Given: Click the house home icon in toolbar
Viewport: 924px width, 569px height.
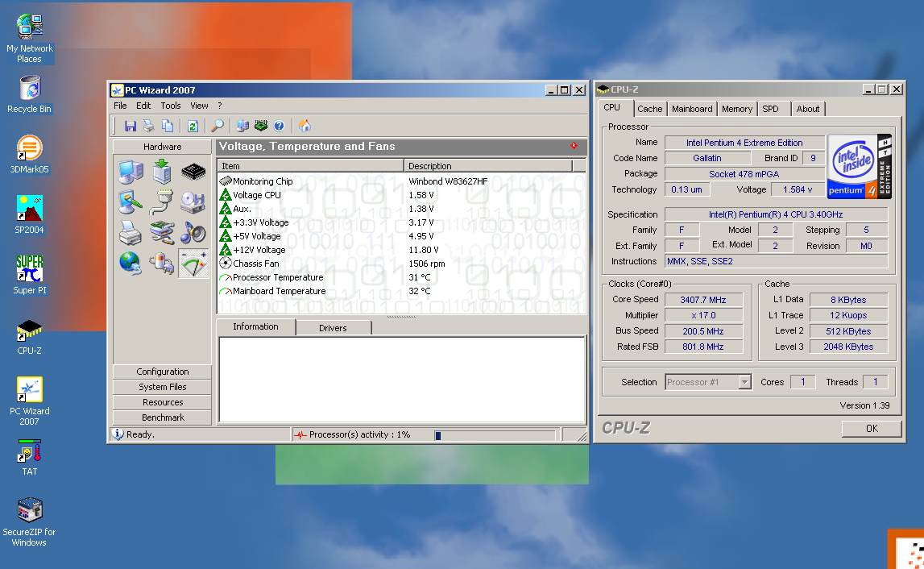Looking at the screenshot, I should 305,126.
